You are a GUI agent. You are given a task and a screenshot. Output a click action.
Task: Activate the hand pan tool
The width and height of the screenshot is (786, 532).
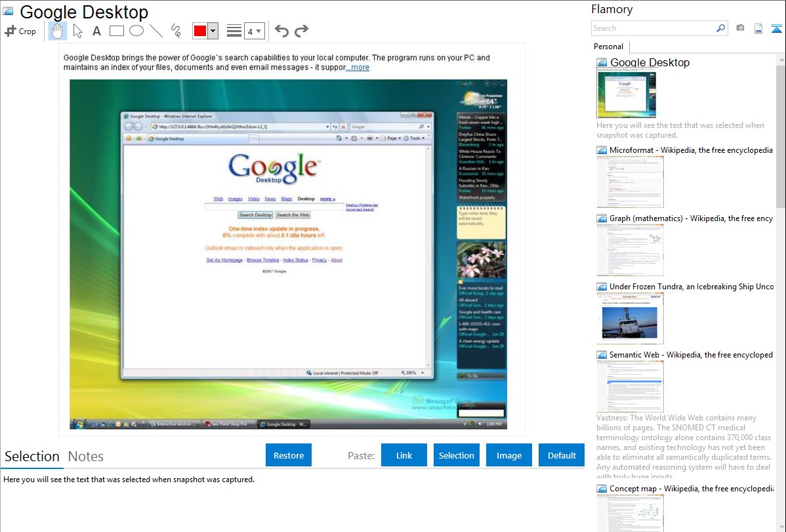click(58, 31)
